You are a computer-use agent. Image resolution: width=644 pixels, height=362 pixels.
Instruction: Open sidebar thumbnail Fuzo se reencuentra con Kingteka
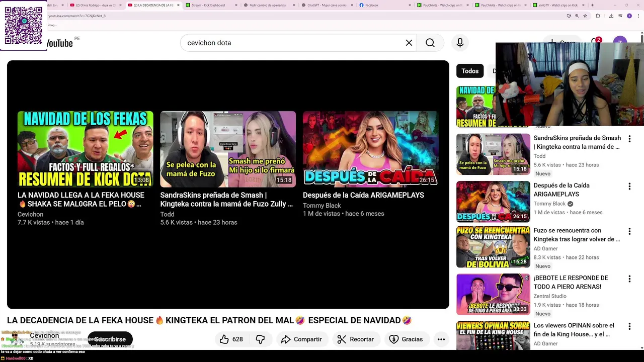[x=493, y=247]
